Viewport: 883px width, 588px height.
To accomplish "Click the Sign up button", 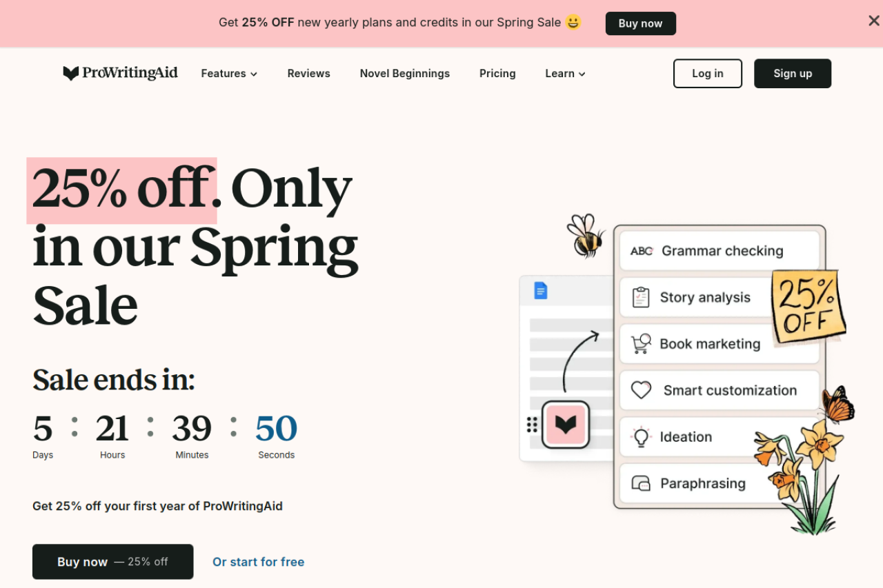I will (793, 73).
